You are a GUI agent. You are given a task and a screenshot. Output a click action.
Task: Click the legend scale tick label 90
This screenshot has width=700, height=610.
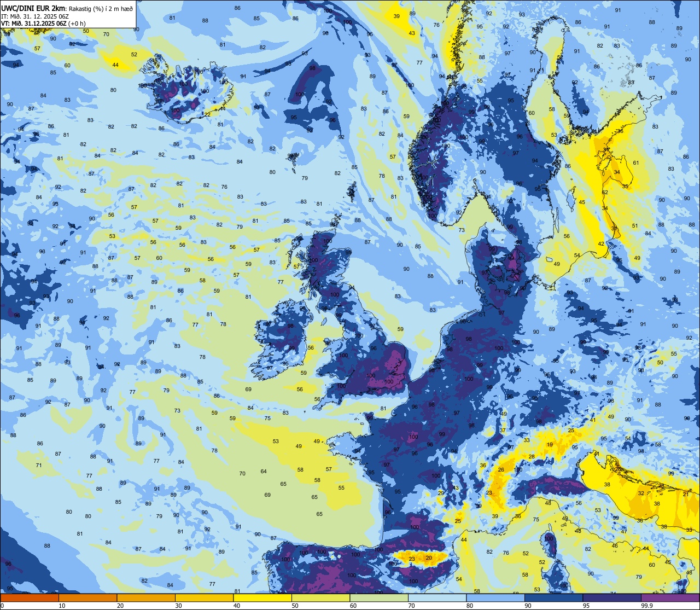(x=528, y=606)
